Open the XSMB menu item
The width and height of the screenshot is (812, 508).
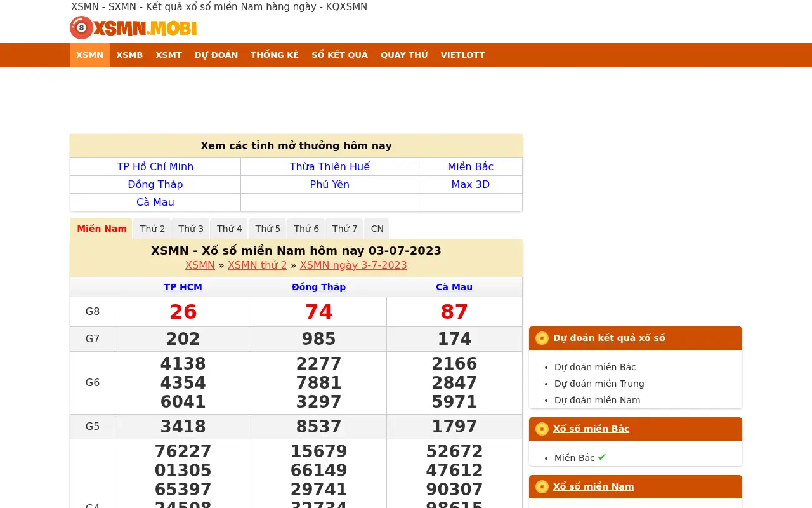pyautogui.click(x=129, y=55)
